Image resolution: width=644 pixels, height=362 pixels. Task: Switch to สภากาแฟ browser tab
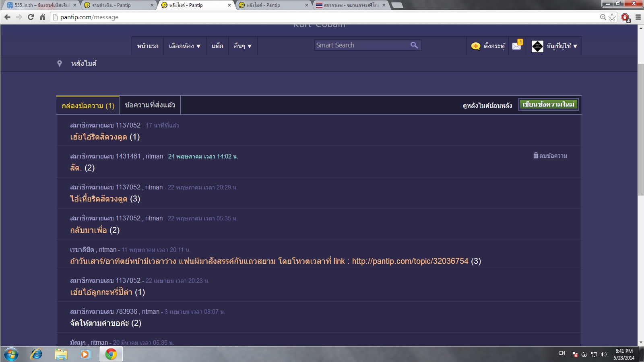[350, 5]
